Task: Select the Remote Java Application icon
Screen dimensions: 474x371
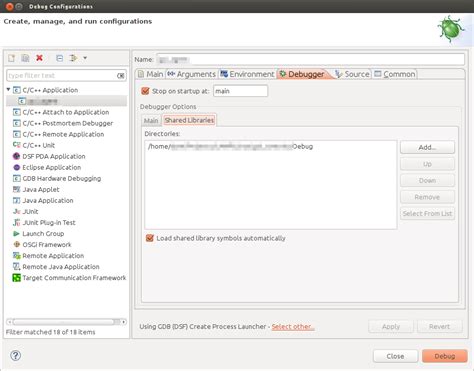Action: [17, 266]
